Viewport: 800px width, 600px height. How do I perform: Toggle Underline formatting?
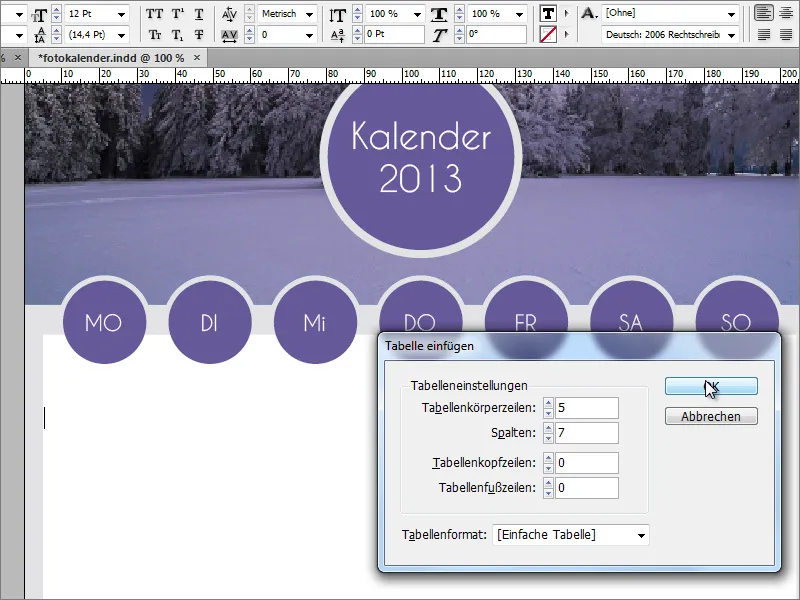click(199, 14)
